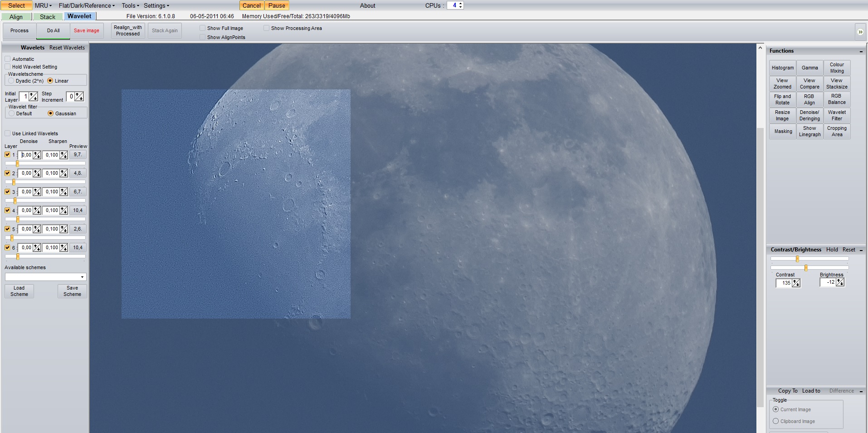
Task: Pause the current processing
Action: (x=277, y=5)
